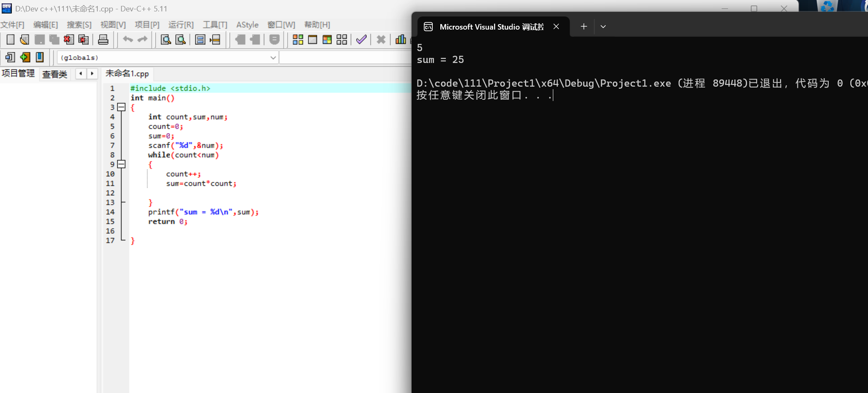Open the 编辑[E] menu

(46, 25)
